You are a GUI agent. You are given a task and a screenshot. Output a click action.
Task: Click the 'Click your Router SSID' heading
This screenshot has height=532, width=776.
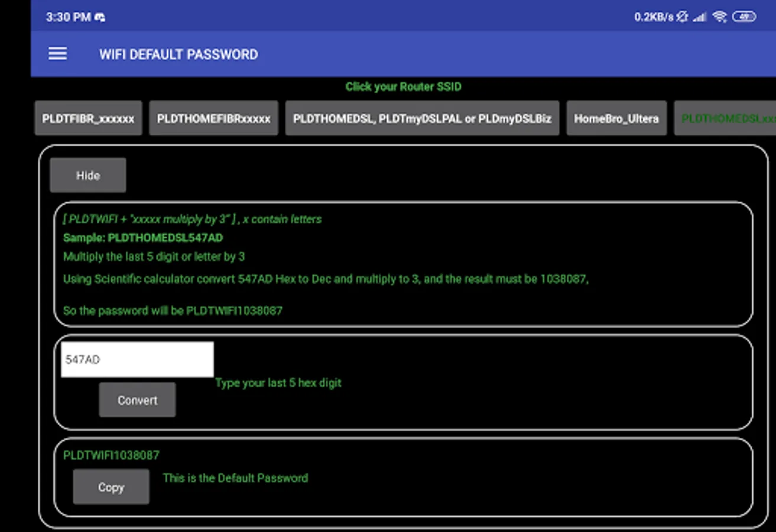click(403, 87)
